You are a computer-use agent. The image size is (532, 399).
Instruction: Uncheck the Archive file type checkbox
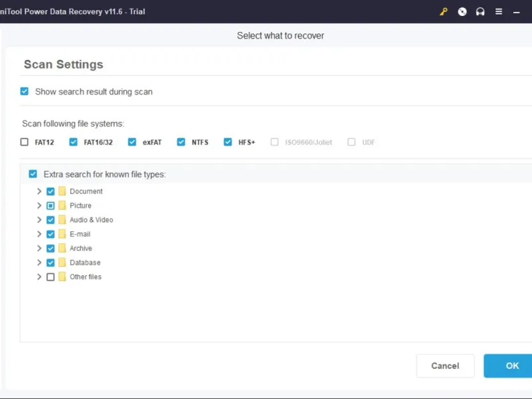(51, 248)
